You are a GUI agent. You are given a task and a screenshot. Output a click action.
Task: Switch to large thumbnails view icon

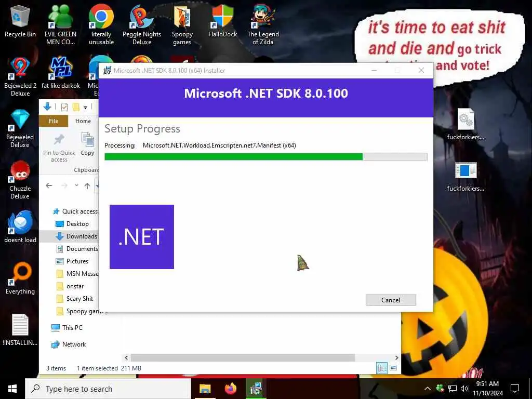click(393, 368)
